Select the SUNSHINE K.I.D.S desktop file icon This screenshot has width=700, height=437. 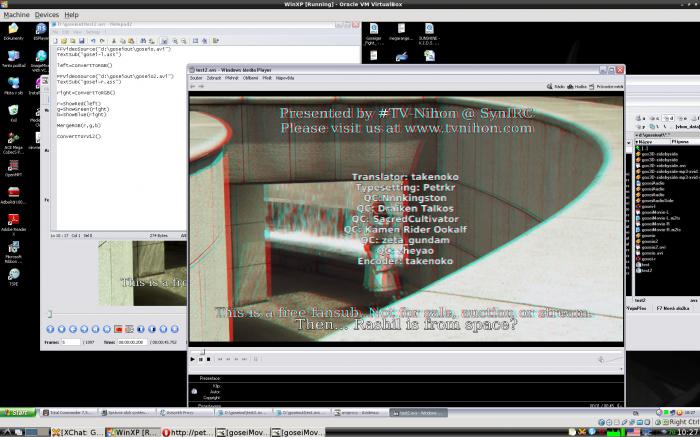tap(429, 34)
